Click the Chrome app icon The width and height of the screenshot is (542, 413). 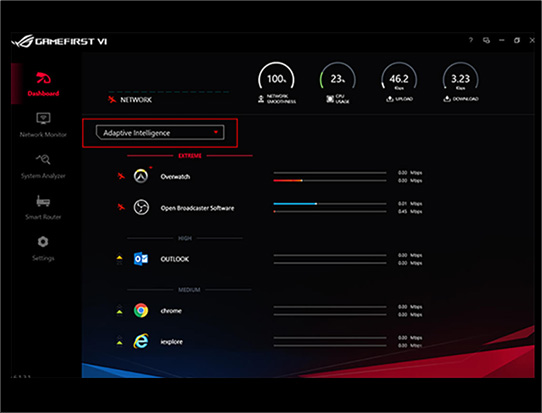click(141, 310)
